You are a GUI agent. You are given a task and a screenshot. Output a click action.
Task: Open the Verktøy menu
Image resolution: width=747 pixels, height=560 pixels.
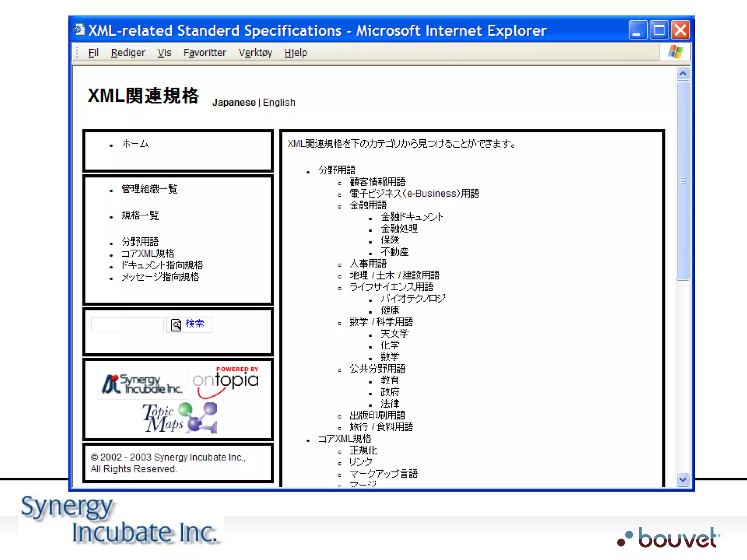tap(255, 53)
